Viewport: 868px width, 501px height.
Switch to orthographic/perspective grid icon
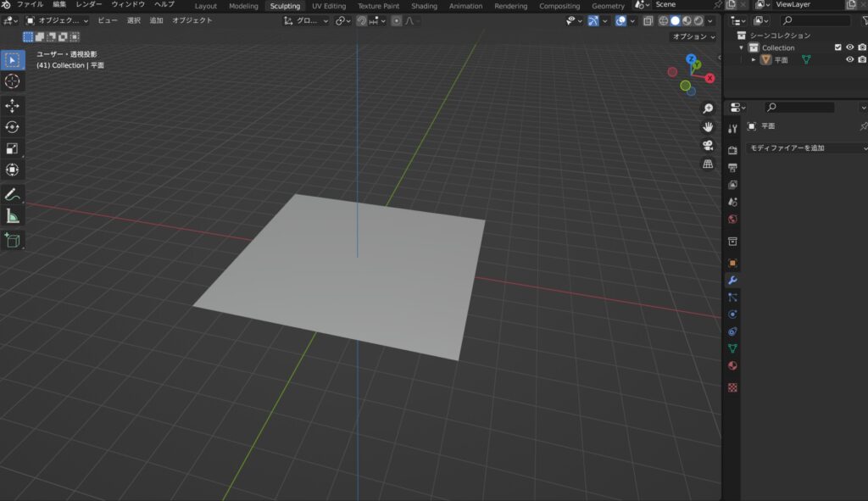(x=708, y=164)
